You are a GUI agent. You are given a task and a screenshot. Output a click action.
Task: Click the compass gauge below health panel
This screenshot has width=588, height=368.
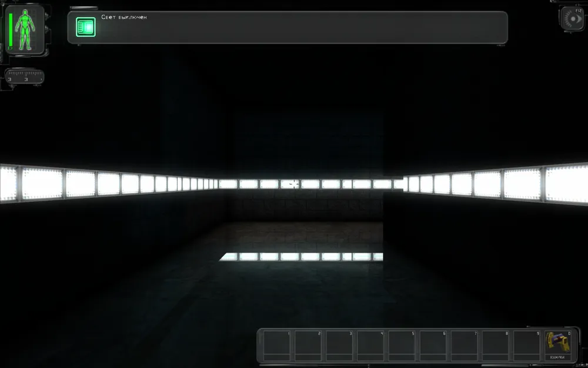[x=25, y=76]
